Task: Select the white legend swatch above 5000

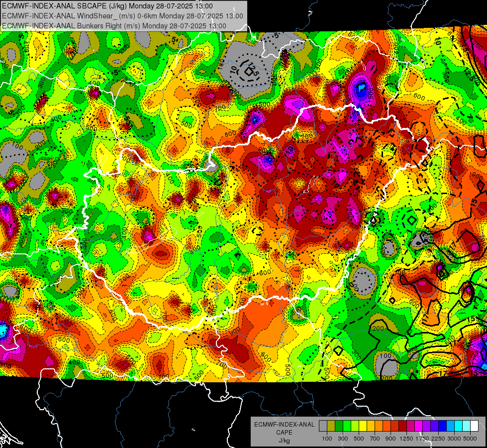Action: pyautogui.click(x=474, y=426)
